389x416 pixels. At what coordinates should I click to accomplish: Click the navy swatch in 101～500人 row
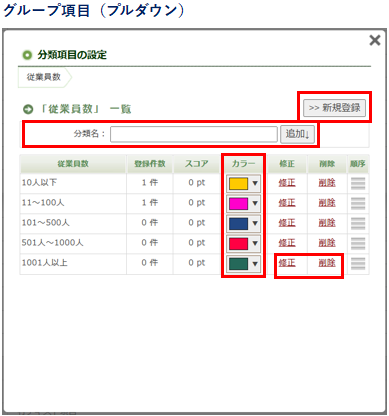238,223
